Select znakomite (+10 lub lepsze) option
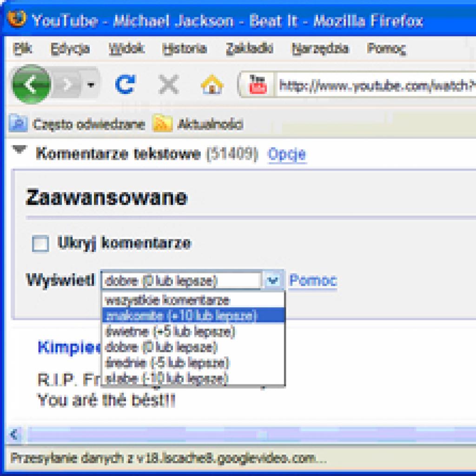The width and height of the screenshot is (476, 476). [193, 316]
